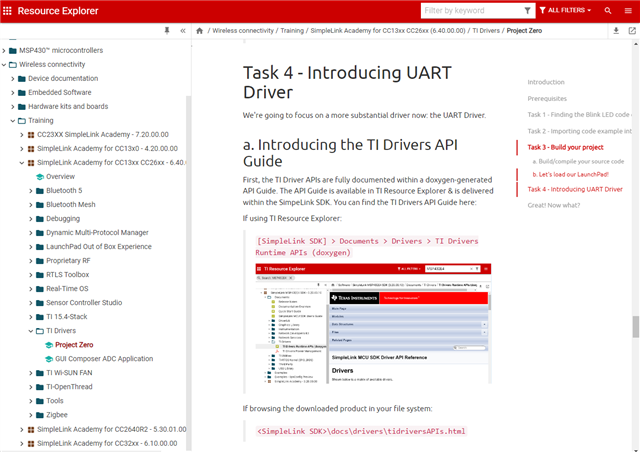Expand the Bluetooth Mesh folder
Viewport: 640px width, 452px height.
[32, 204]
